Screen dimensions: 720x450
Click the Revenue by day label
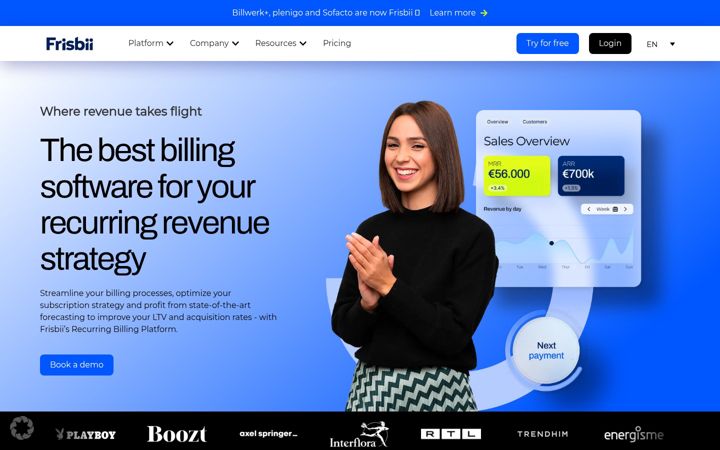pyautogui.click(x=502, y=209)
